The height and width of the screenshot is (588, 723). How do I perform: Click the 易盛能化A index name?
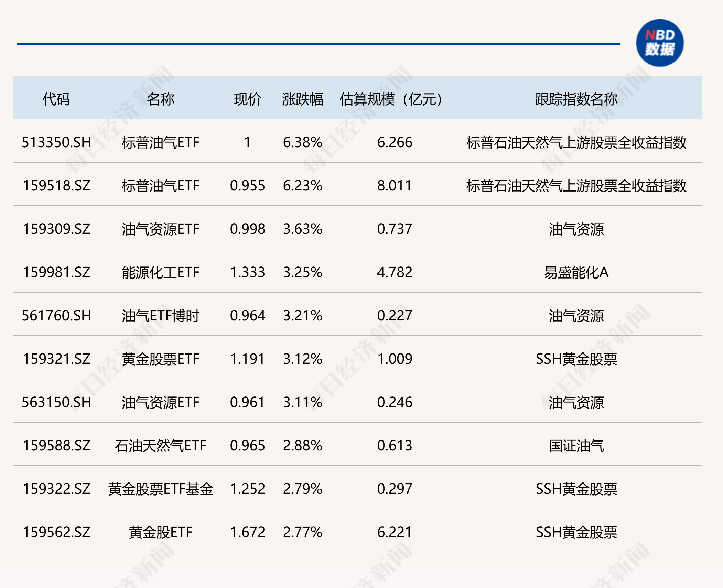tap(576, 272)
